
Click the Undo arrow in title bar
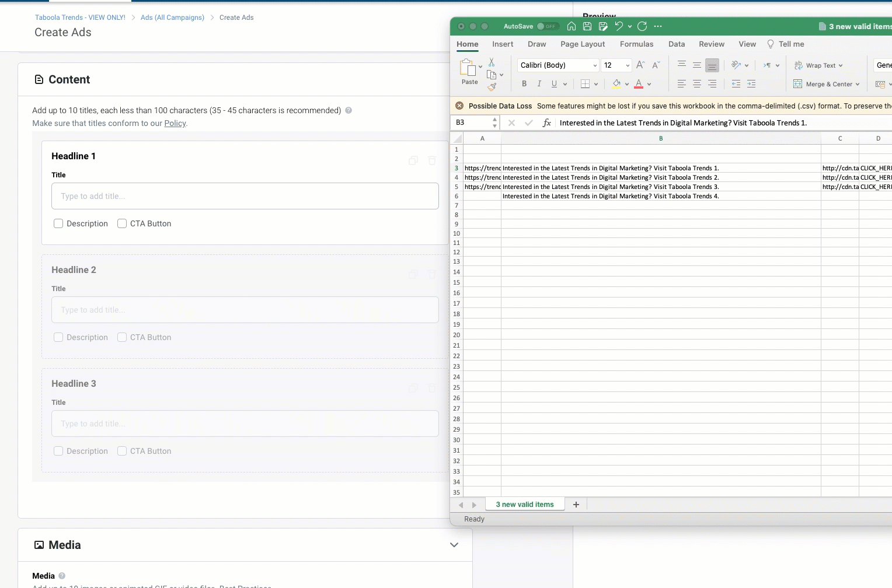click(x=619, y=26)
